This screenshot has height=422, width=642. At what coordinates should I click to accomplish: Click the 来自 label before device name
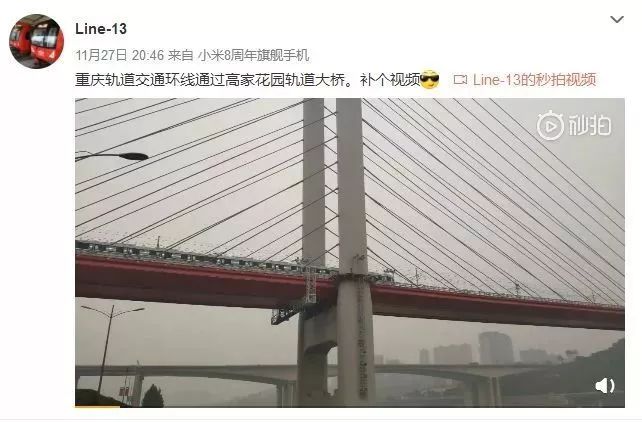click(181, 55)
